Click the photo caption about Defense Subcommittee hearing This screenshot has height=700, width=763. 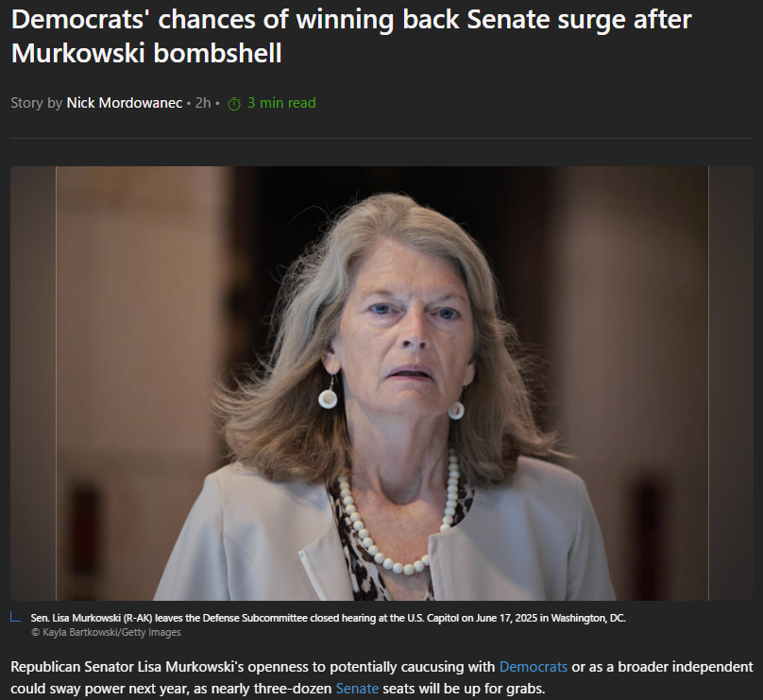[328, 618]
